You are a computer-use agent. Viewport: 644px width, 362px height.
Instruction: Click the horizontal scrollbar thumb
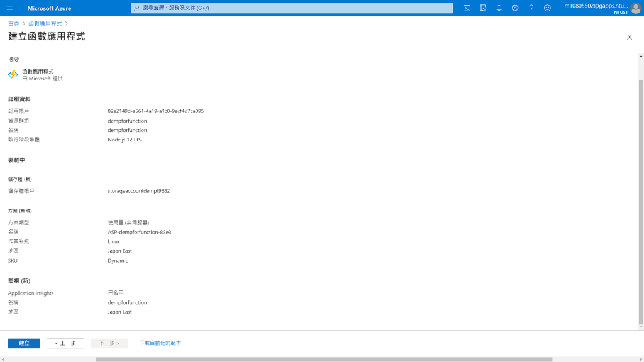click(324, 359)
